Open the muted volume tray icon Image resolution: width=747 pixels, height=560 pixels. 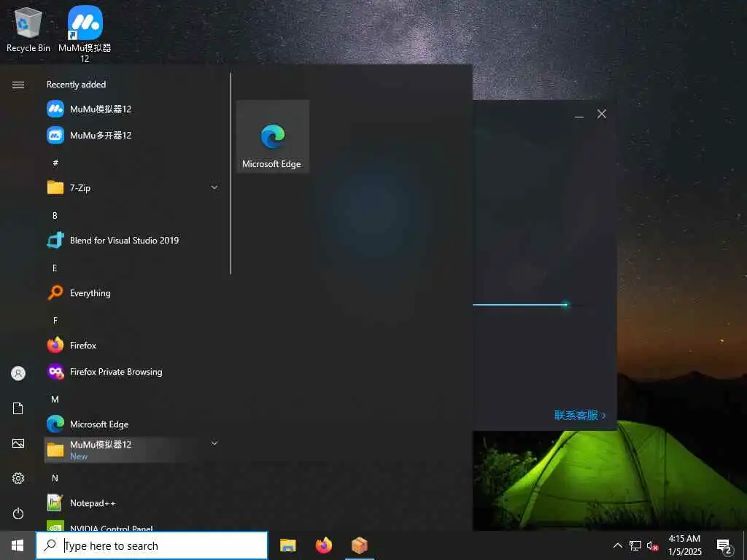click(x=652, y=545)
